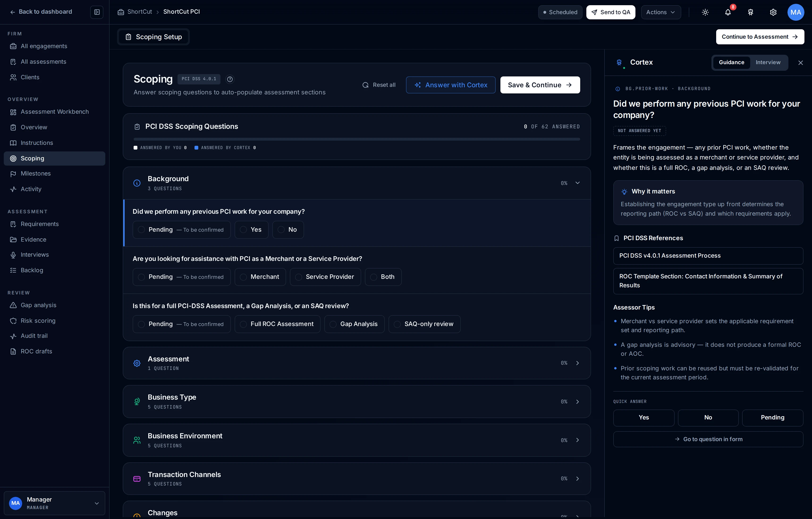Image resolution: width=812 pixels, height=519 pixels.
Task: Open settings gear icon
Action: (773, 12)
